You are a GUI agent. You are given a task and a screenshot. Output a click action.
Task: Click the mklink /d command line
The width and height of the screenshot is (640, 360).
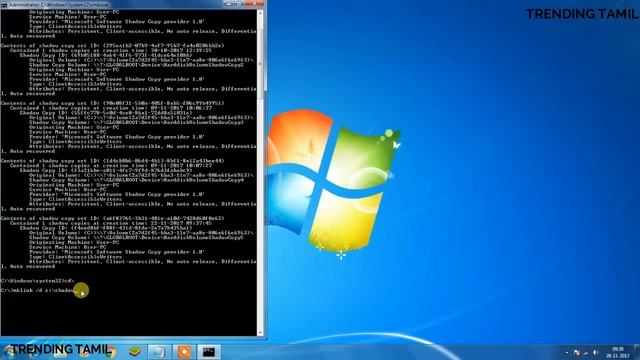[38, 290]
